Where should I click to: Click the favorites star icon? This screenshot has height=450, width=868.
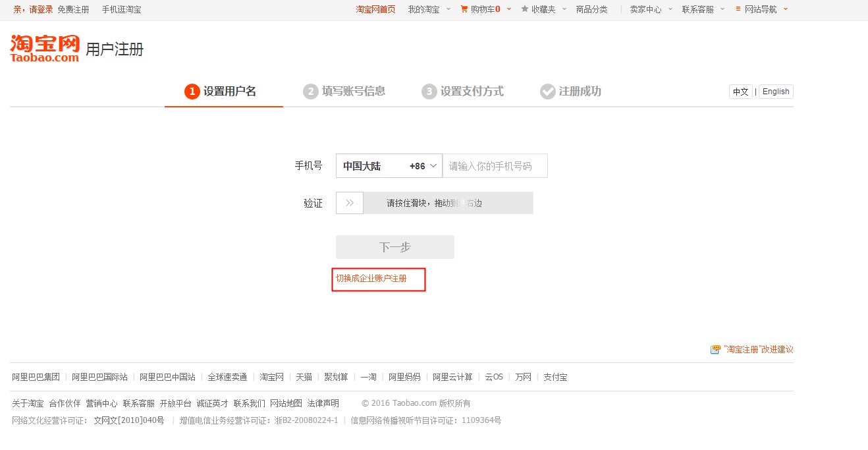[524, 9]
